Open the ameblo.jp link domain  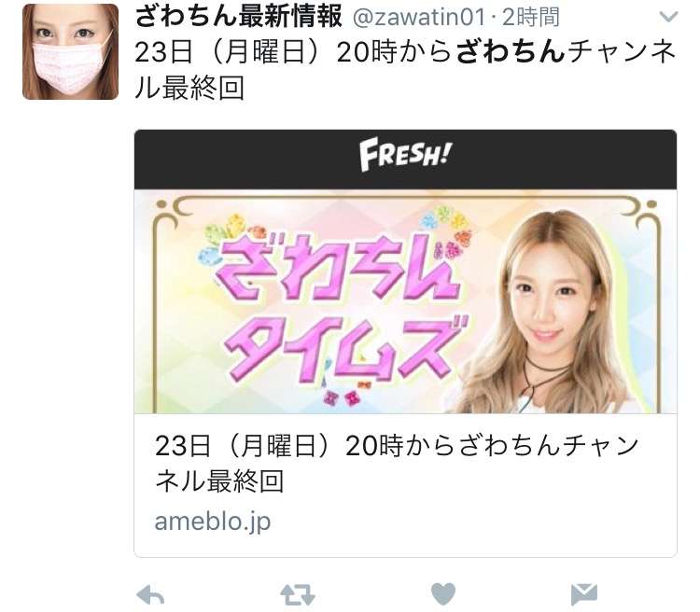click(213, 521)
